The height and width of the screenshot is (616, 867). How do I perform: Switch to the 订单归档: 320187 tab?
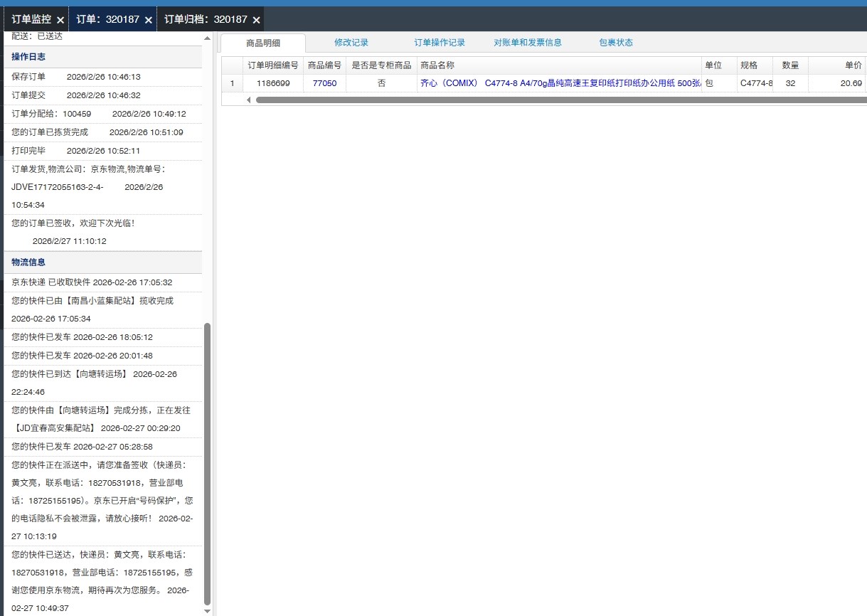pyautogui.click(x=206, y=20)
